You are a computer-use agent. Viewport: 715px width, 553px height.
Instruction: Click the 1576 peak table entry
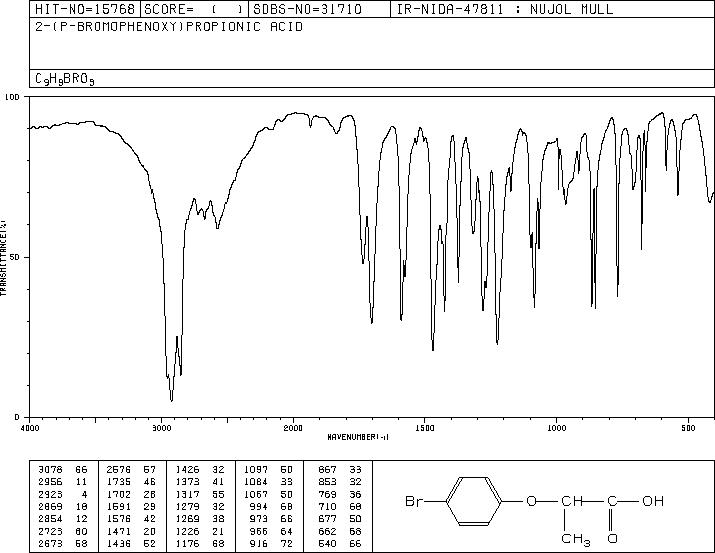[x=119, y=519]
